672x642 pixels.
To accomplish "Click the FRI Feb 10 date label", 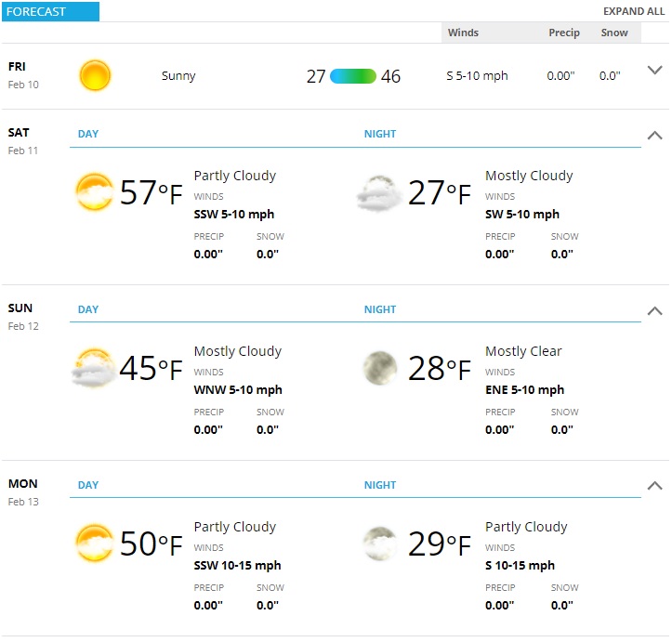I will click(x=23, y=75).
